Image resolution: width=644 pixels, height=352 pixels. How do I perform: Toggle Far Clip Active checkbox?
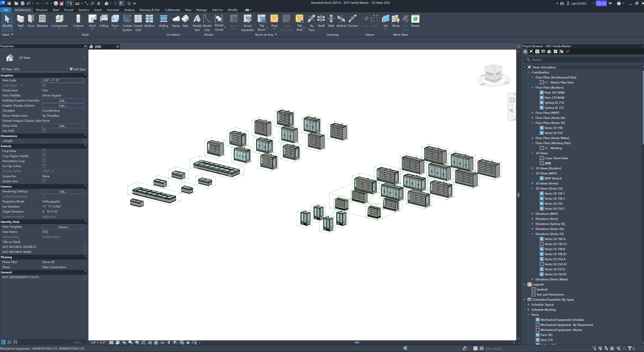(x=44, y=166)
